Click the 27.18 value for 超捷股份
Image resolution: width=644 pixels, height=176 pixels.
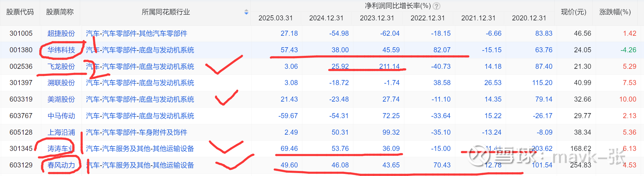[x=289, y=33]
